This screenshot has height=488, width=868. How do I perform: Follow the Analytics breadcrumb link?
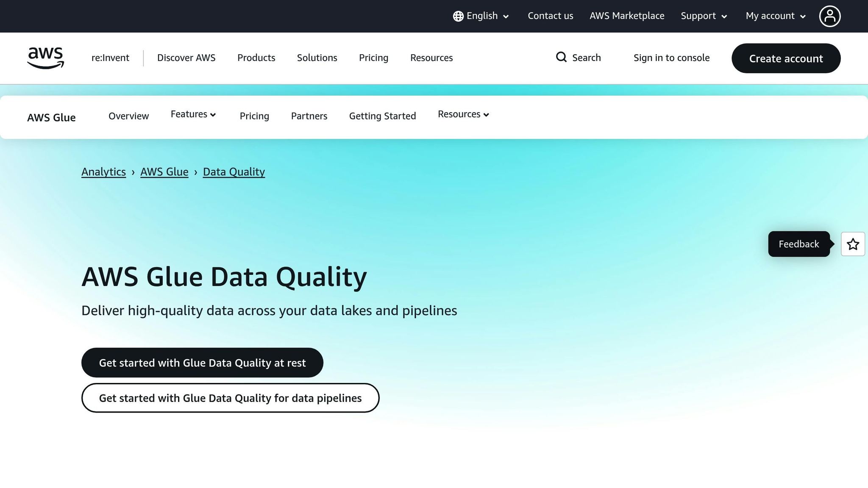coord(103,172)
